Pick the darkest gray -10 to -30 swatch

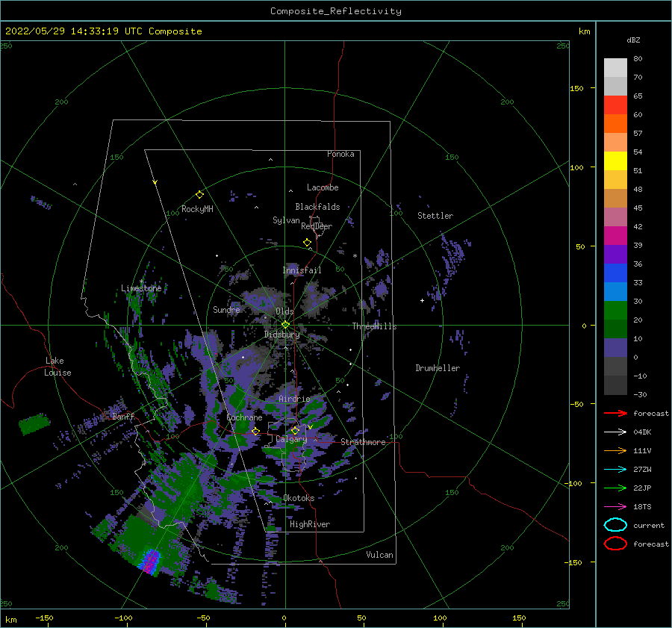click(615, 385)
